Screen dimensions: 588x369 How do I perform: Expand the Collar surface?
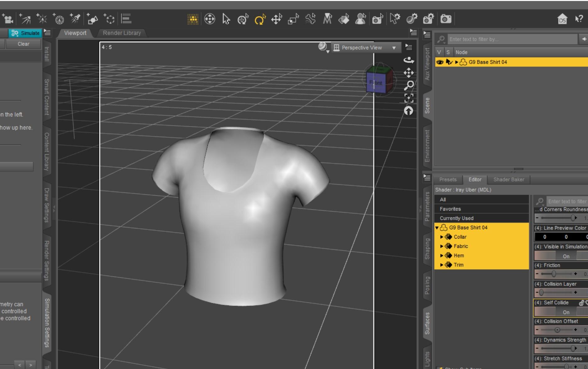[x=441, y=237]
